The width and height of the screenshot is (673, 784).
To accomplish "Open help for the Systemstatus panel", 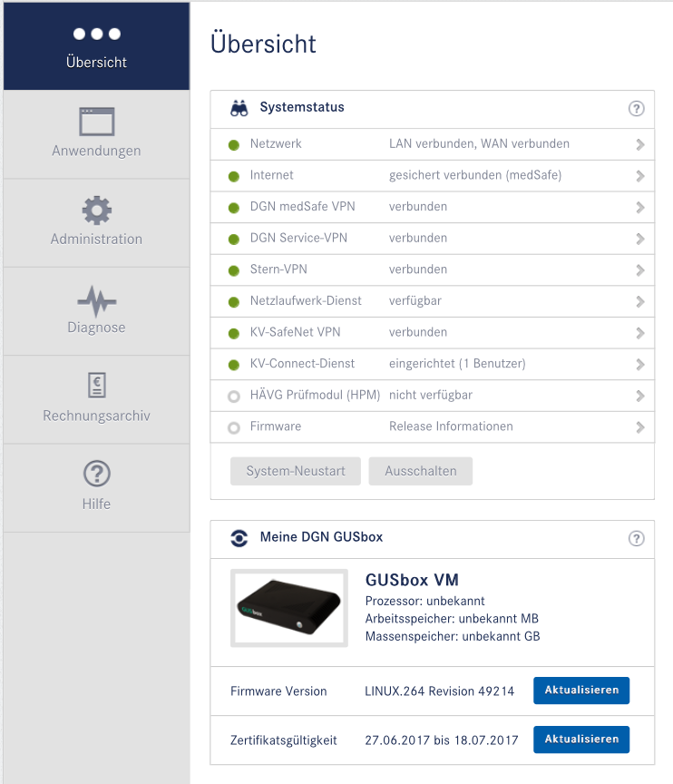I will [636, 109].
